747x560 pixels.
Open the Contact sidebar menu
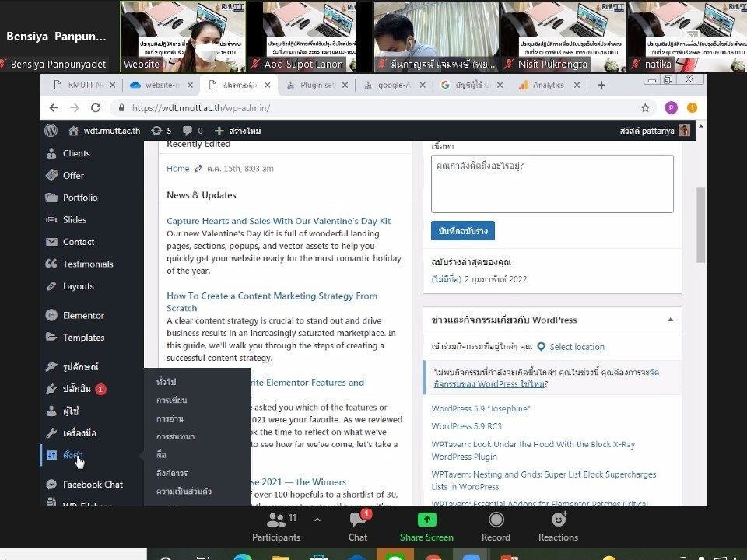(x=79, y=242)
